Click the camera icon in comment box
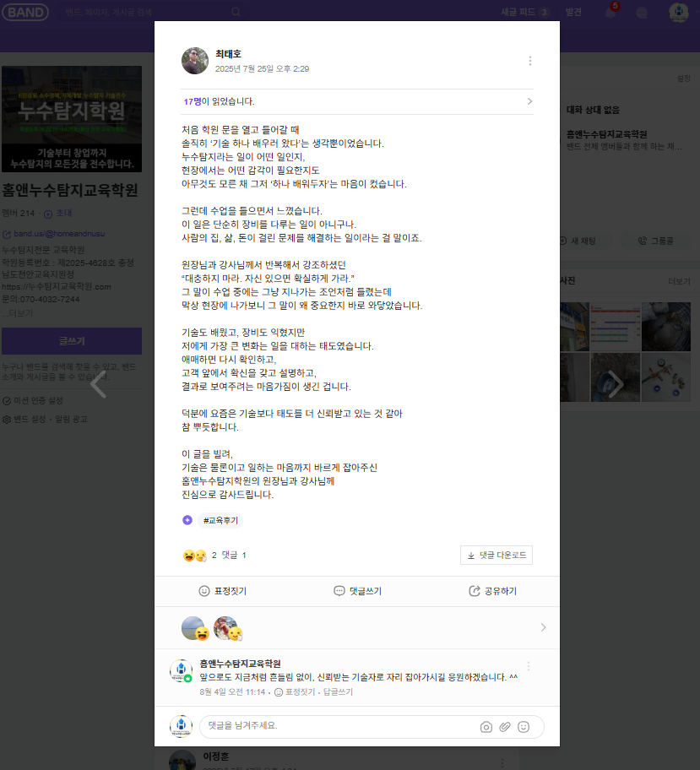Viewport: 700px width, 770px height. click(486, 727)
